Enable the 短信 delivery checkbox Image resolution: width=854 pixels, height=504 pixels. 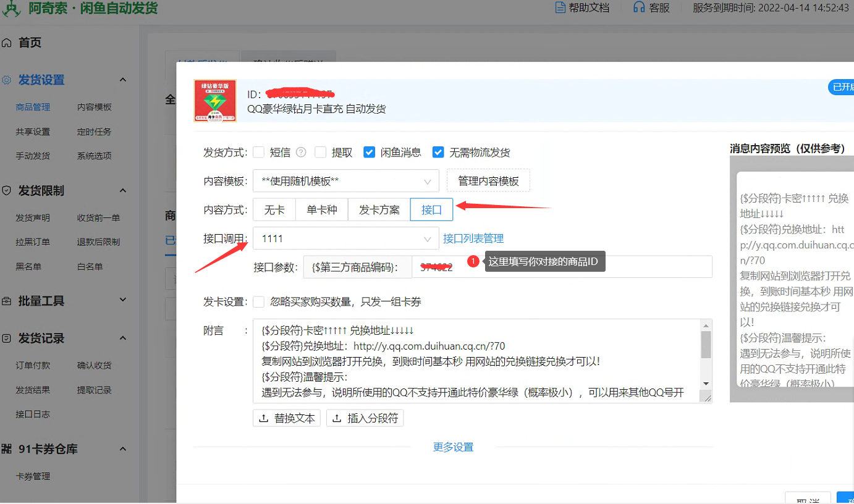pyautogui.click(x=258, y=152)
